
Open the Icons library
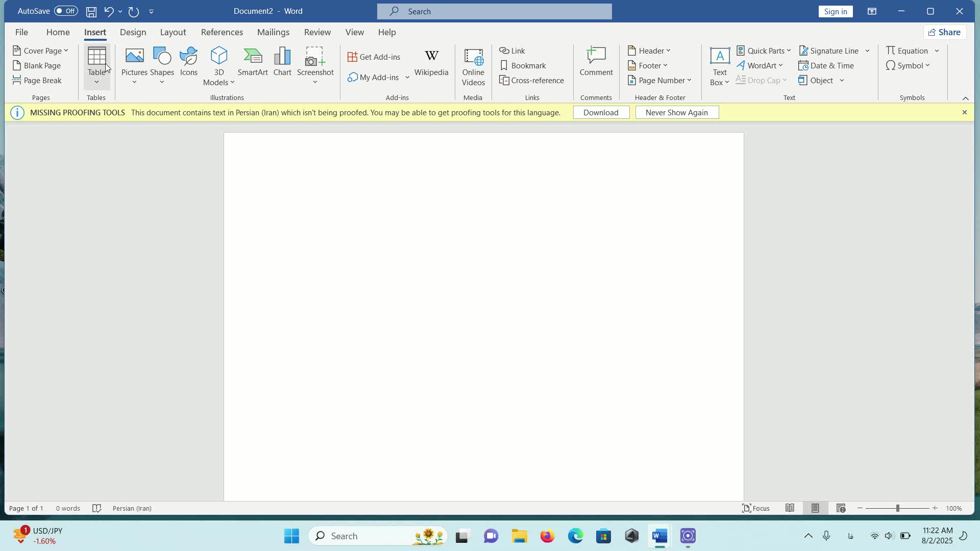188,62
